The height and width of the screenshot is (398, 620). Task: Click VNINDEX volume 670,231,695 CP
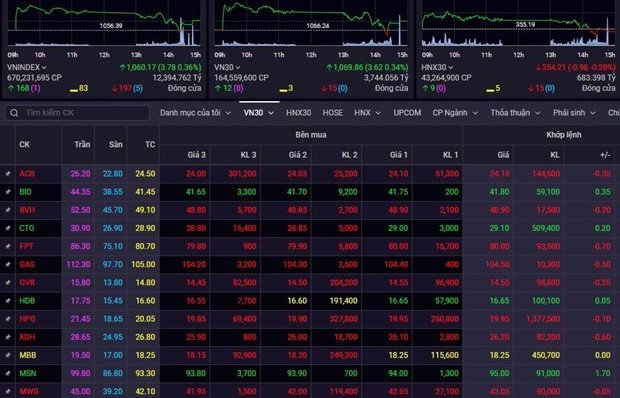coord(34,78)
